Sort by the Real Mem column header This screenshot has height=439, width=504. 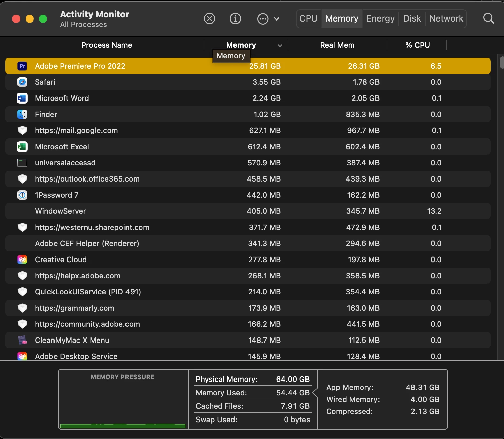coord(337,45)
